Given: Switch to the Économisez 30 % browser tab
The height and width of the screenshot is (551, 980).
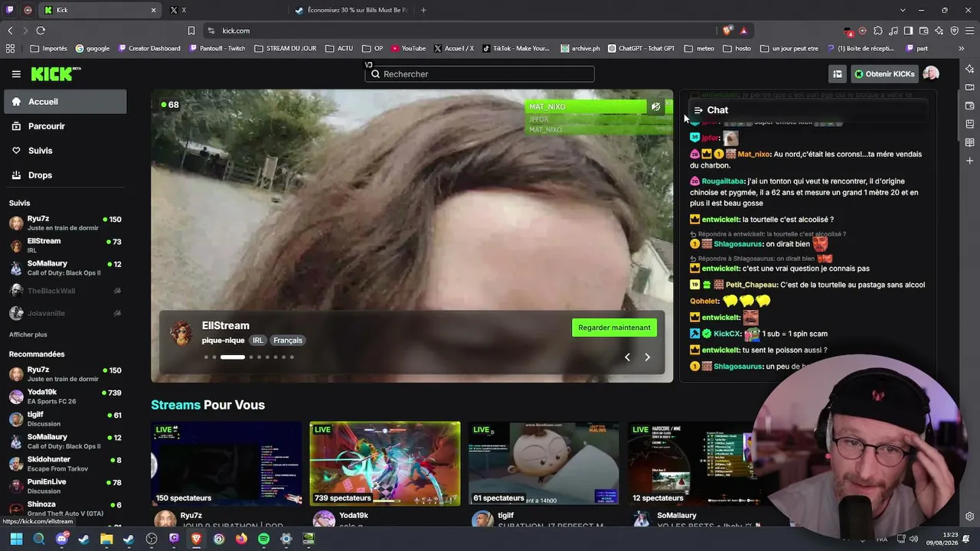Looking at the screenshot, I should (x=351, y=10).
